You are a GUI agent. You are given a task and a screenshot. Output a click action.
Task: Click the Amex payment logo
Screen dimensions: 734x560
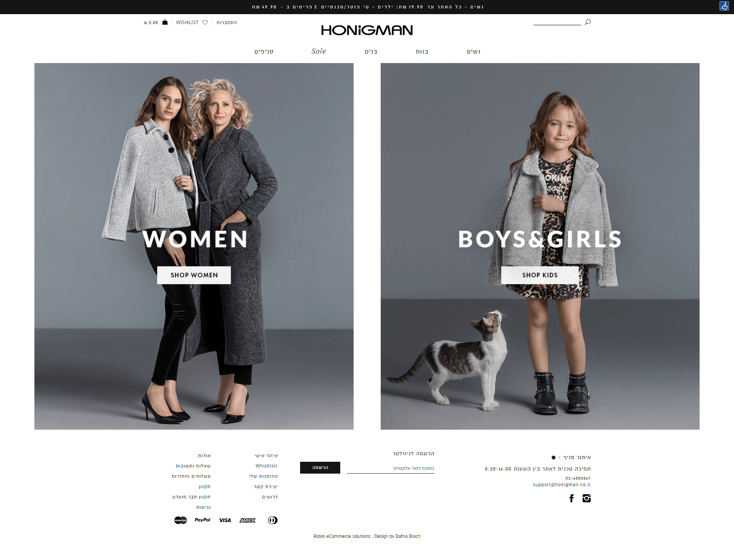pyautogui.click(x=248, y=520)
